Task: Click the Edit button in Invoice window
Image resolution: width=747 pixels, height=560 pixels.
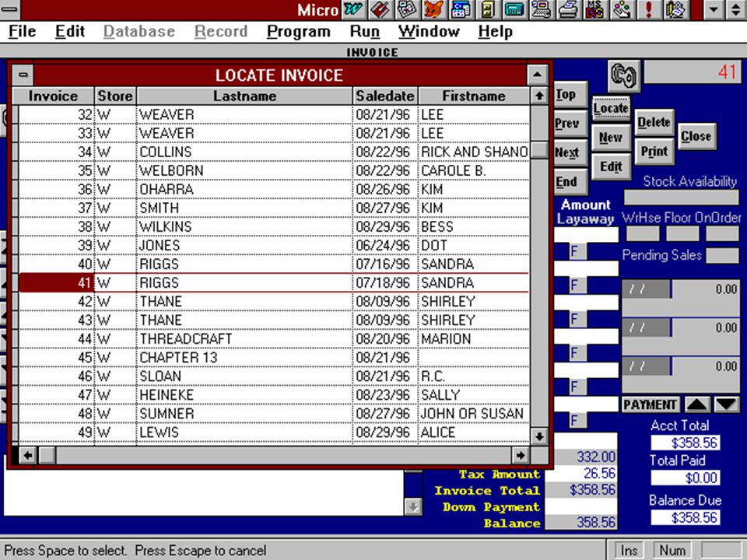Action: click(611, 166)
